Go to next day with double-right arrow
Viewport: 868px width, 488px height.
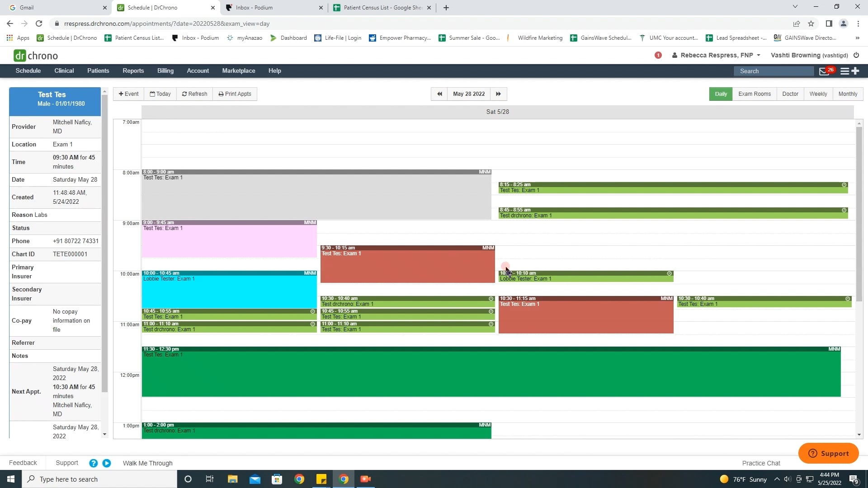coord(498,94)
